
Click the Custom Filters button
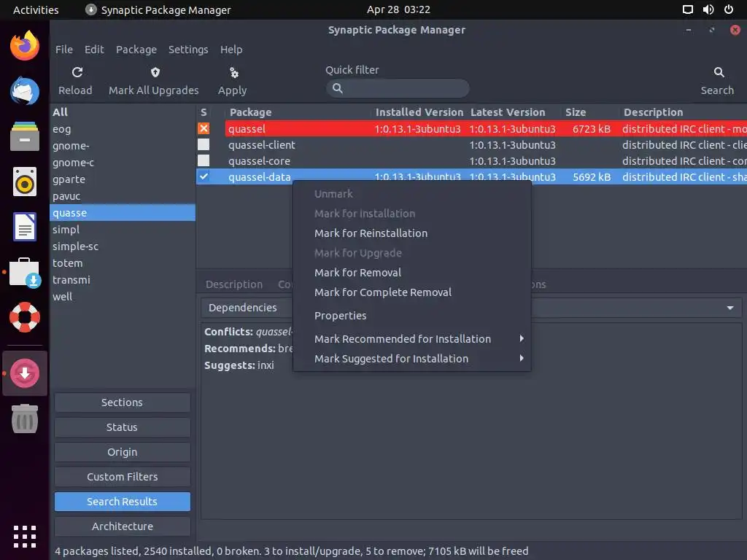[122, 477]
